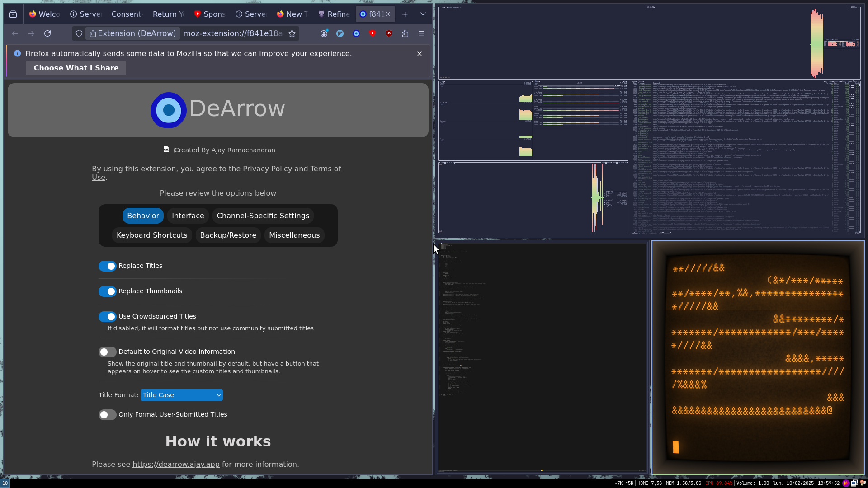
Task: Click the tracking protection shield icon
Action: click(x=79, y=33)
